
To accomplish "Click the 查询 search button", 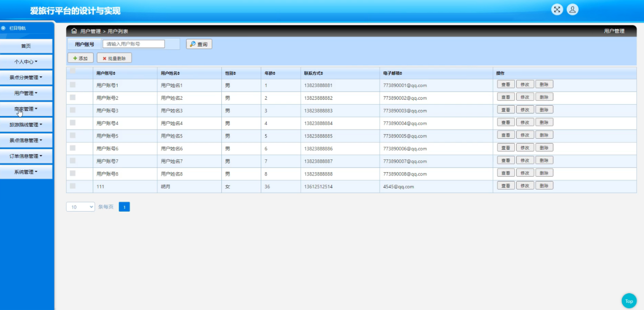I will [199, 44].
